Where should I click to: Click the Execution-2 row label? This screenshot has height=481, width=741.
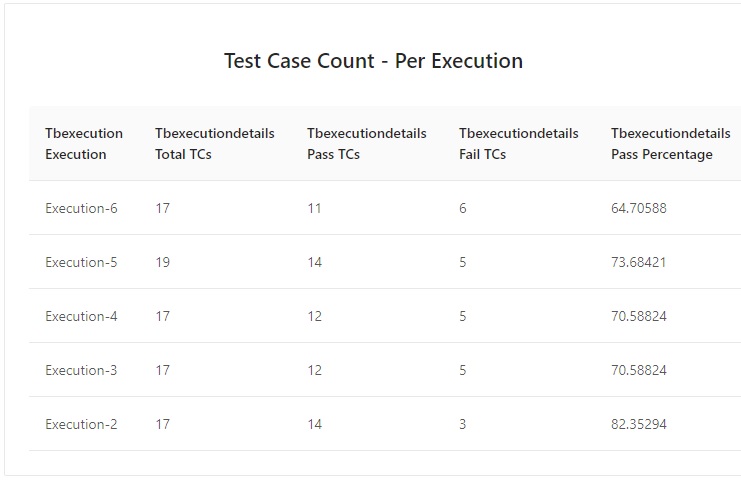pyautogui.click(x=81, y=424)
